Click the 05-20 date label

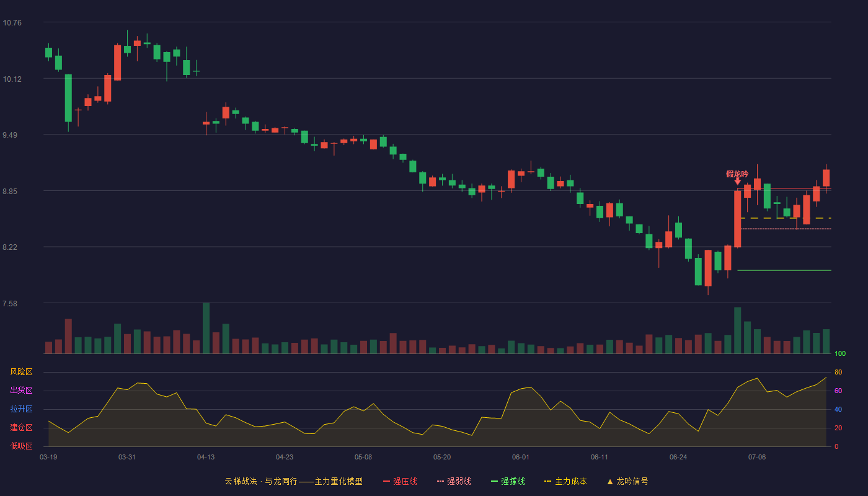[x=442, y=457]
